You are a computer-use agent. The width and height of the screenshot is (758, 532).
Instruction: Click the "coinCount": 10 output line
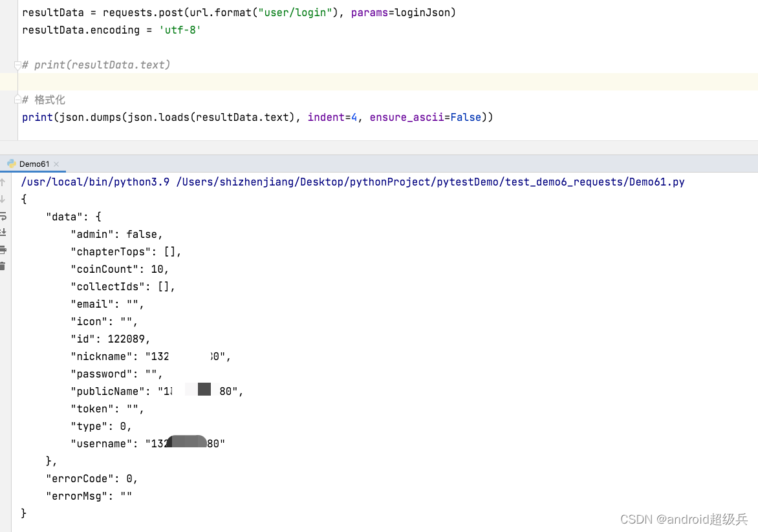(x=120, y=269)
